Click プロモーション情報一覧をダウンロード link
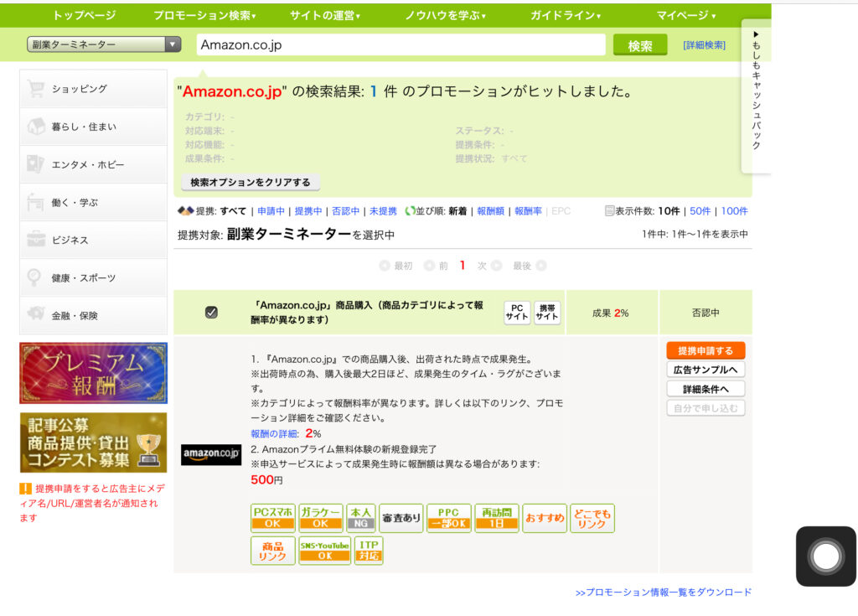This screenshot has height=616, width=858. (x=664, y=592)
